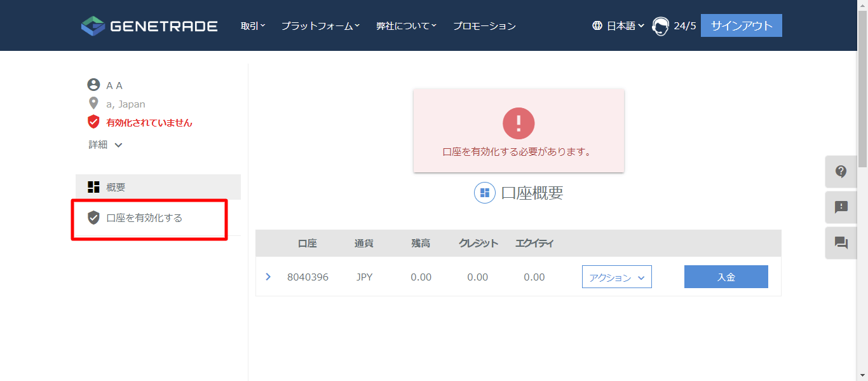Open the help icon on right edge

[841, 171]
